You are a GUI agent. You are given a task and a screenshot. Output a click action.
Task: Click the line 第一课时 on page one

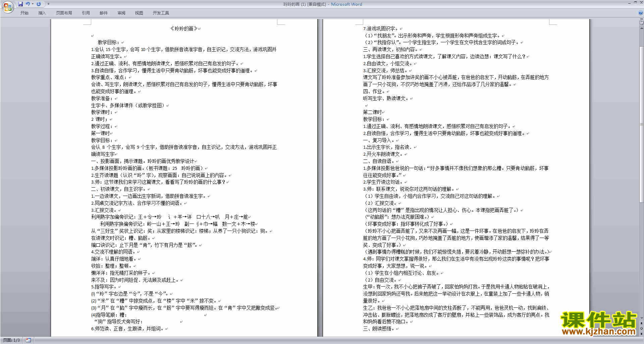[101, 133]
